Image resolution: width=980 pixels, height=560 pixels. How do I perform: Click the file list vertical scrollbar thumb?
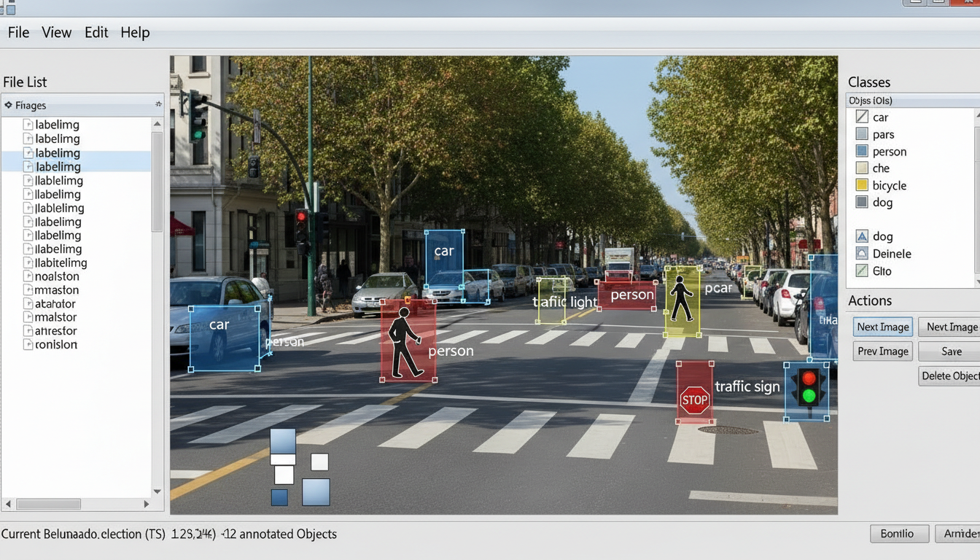(x=157, y=181)
